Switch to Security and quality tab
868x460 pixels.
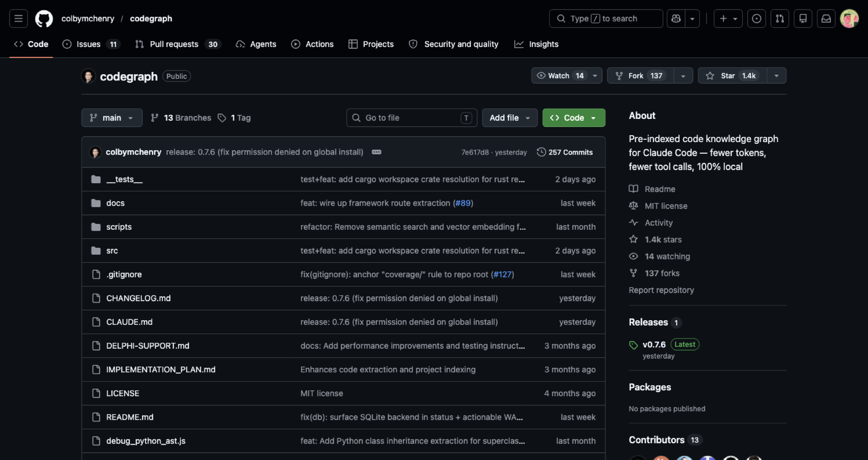tap(453, 44)
